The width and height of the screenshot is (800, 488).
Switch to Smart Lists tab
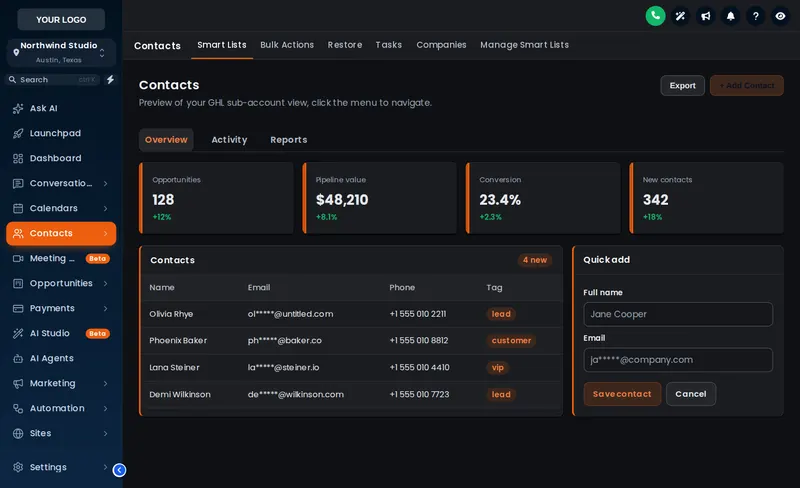222,45
